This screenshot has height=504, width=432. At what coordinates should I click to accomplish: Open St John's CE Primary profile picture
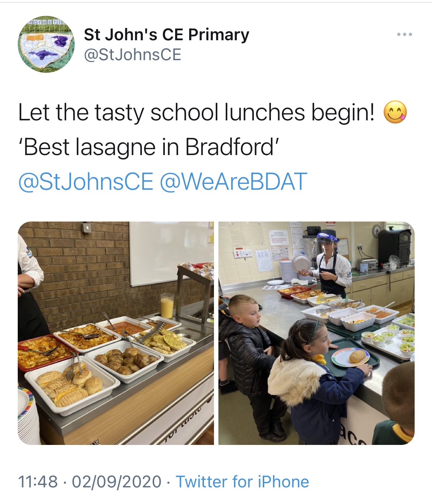tap(46, 44)
